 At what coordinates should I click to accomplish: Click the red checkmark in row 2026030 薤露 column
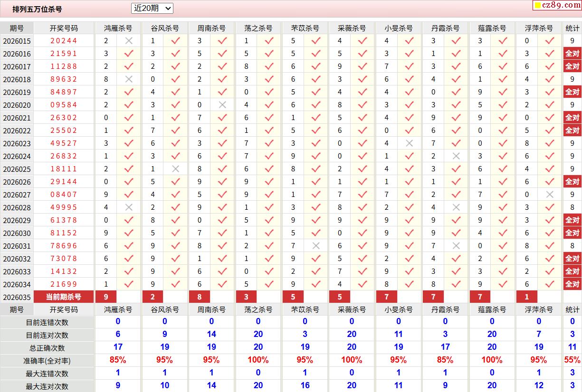pyautogui.click(x=503, y=233)
